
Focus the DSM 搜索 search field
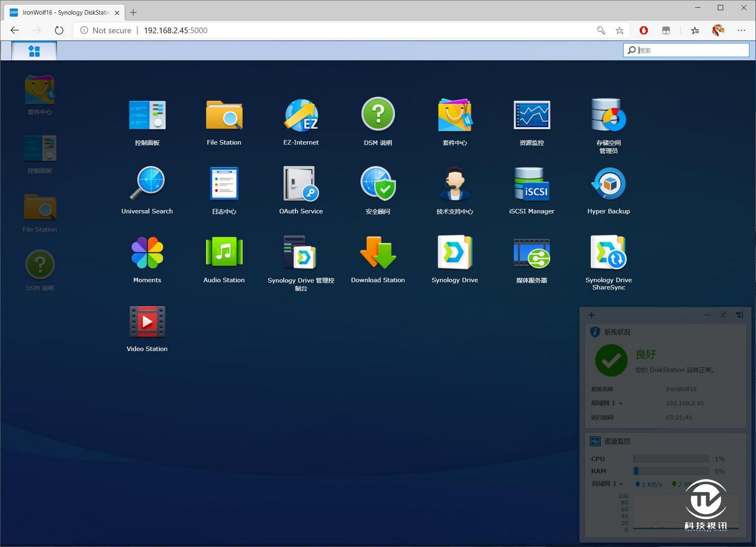click(686, 50)
